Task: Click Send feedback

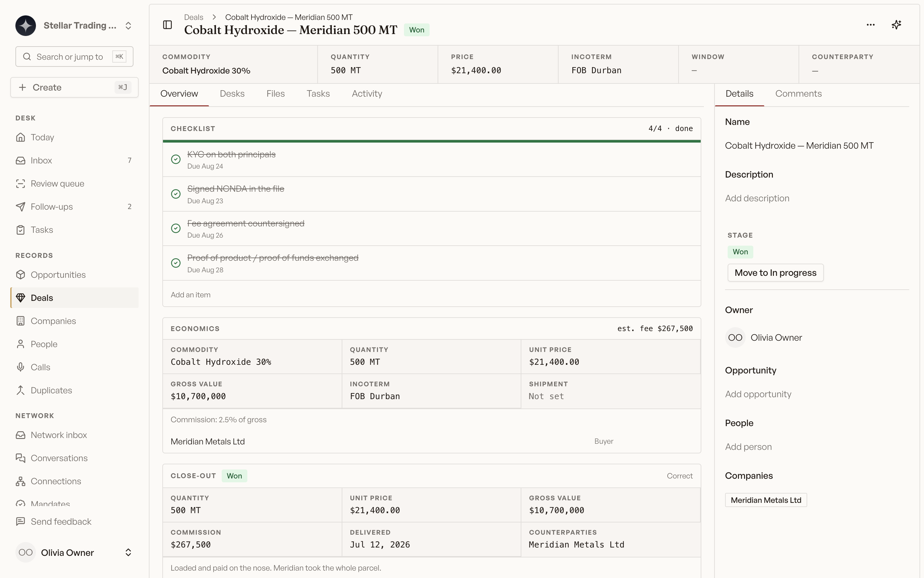Action: (74, 522)
